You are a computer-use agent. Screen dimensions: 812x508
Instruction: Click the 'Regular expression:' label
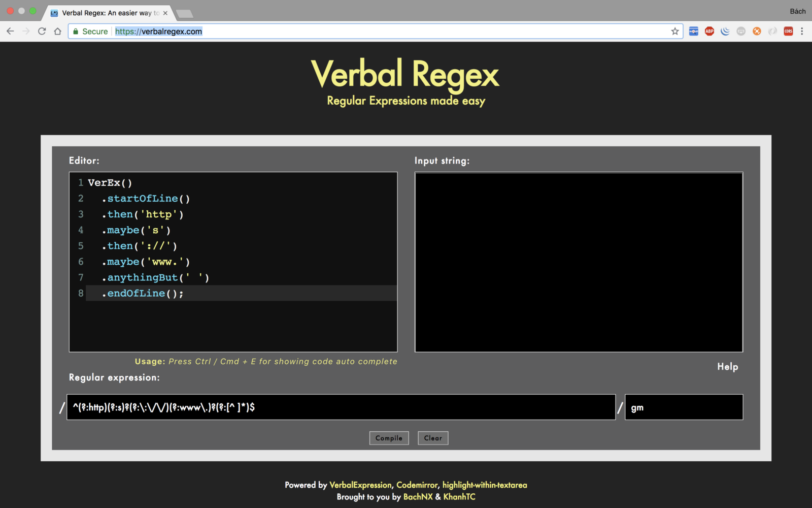[114, 377]
